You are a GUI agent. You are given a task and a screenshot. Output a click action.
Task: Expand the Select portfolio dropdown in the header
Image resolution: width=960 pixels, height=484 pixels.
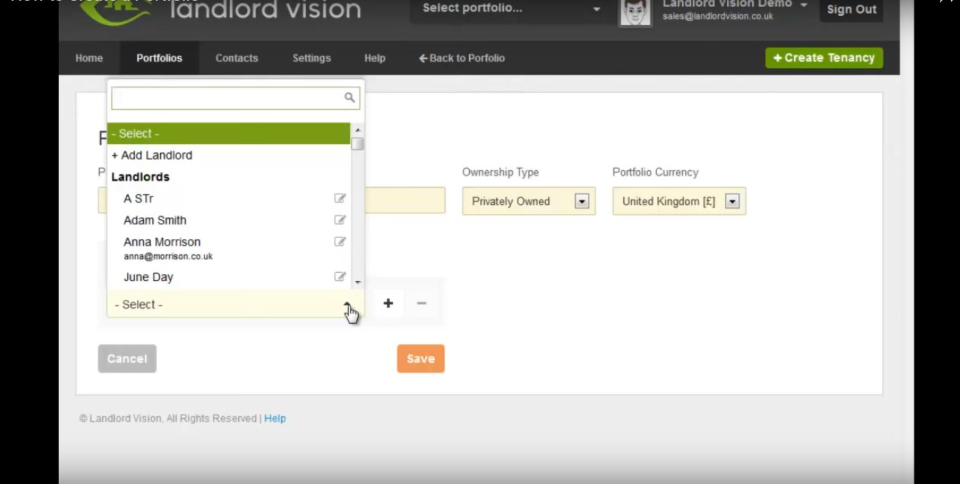(x=508, y=9)
